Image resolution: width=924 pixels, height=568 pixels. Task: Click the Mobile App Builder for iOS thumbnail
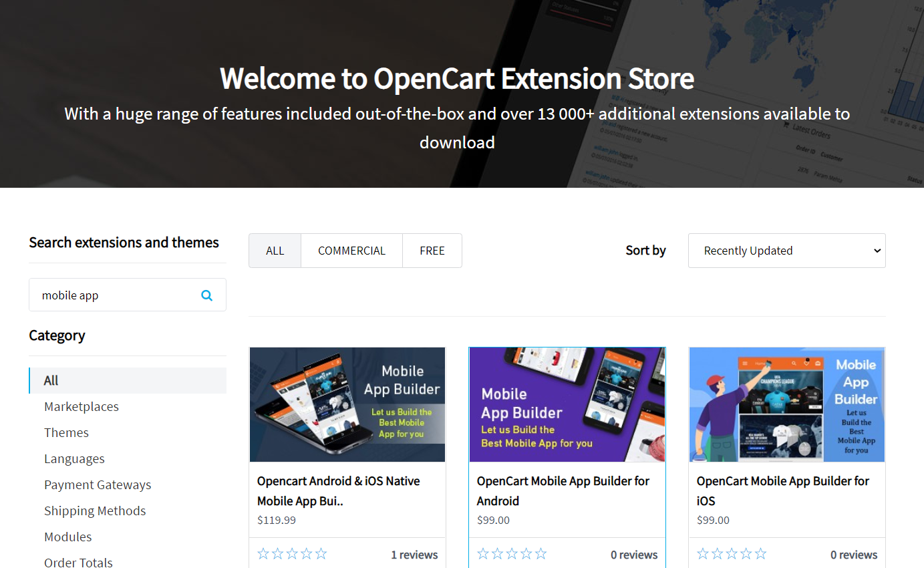pyautogui.click(x=786, y=404)
